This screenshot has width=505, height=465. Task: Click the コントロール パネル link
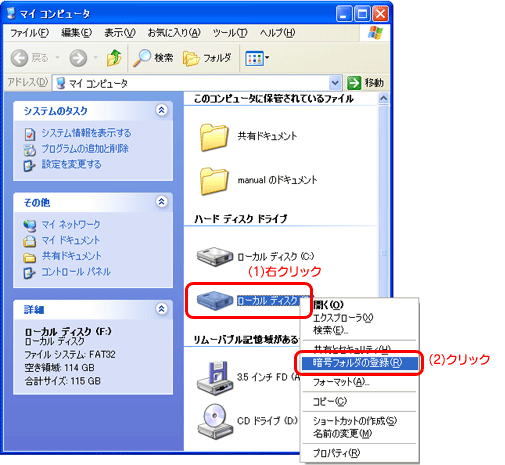pyautogui.click(x=75, y=272)
